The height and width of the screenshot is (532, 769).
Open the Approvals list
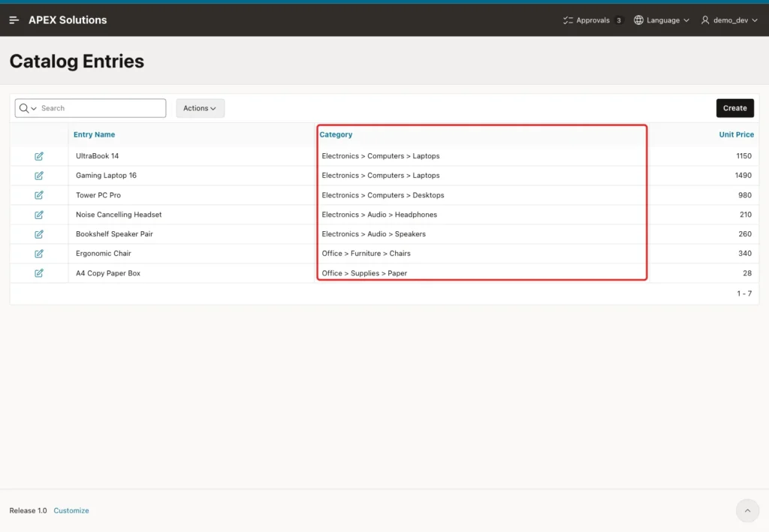click(x=593, y=20)
